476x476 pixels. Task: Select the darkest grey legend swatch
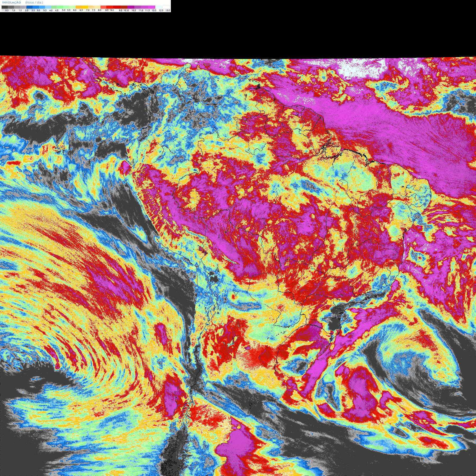[4, 7]
